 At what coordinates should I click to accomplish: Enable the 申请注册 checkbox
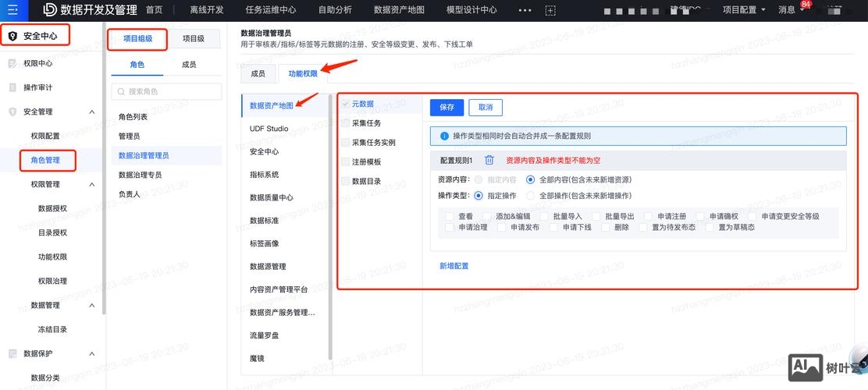coord(648,216)
